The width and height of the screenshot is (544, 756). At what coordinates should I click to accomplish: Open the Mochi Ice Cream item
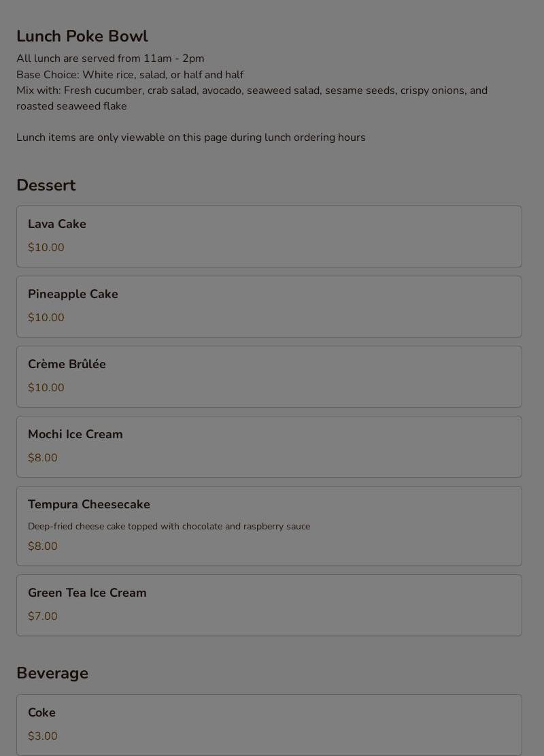(x=269, y=447)
